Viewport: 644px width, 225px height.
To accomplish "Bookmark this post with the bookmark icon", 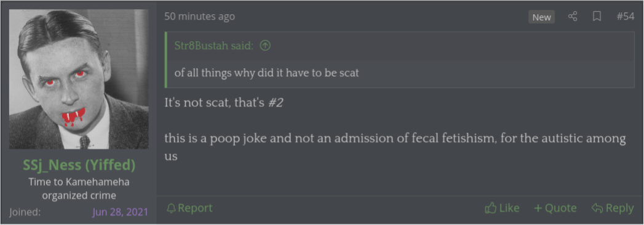I will pyautogui.click(x=597, y=17).
